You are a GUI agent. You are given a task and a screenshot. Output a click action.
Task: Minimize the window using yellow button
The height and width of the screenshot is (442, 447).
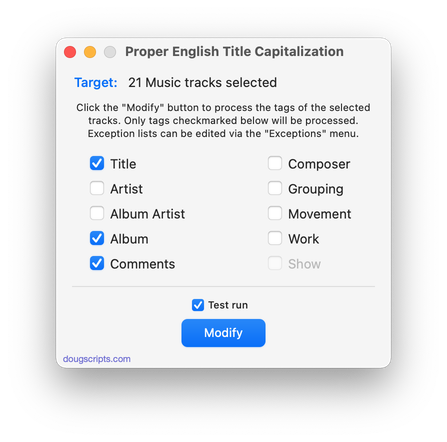90,52
